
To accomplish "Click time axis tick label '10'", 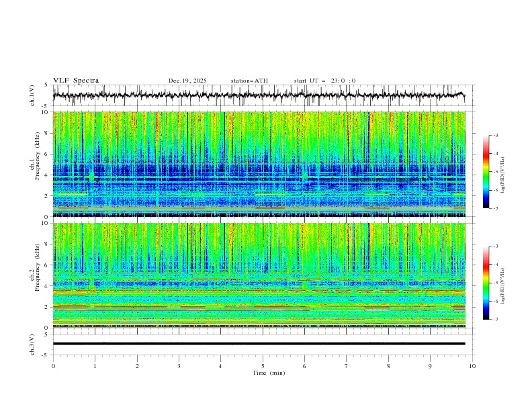I will point(472,366).
